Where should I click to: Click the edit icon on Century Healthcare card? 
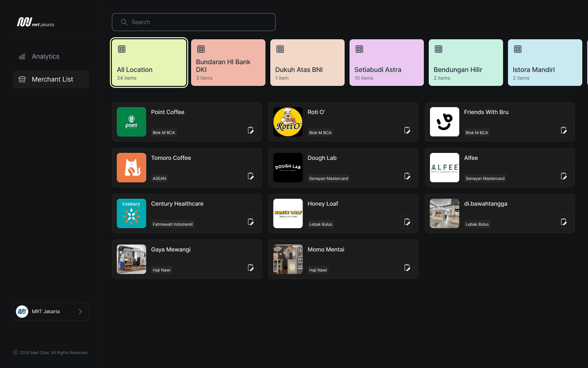click(250, 222)
